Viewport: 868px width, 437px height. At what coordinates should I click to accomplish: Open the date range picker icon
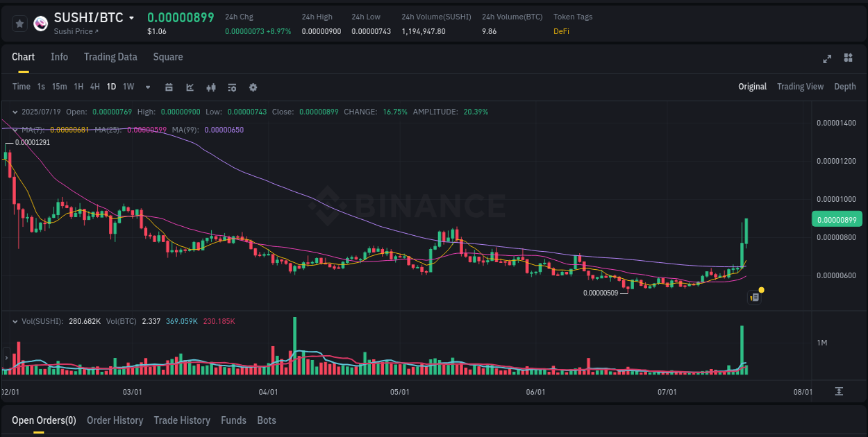pyautogui.click(x=169, y=87)
